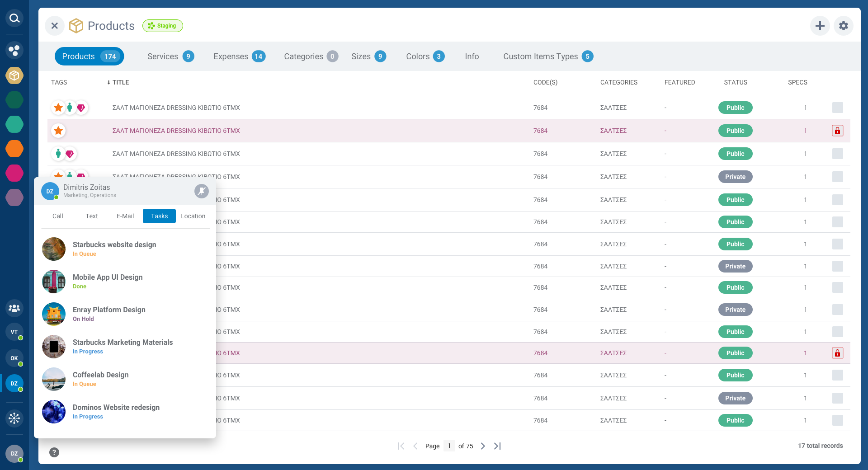Open the E-Mail option for Dimitris Zoitas

[125, 216]
